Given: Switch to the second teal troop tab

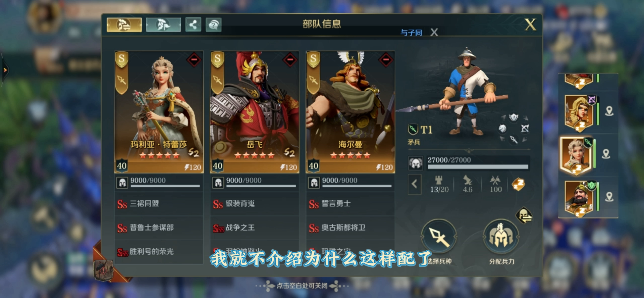Looking at the screenshot, I should point(163,25).
